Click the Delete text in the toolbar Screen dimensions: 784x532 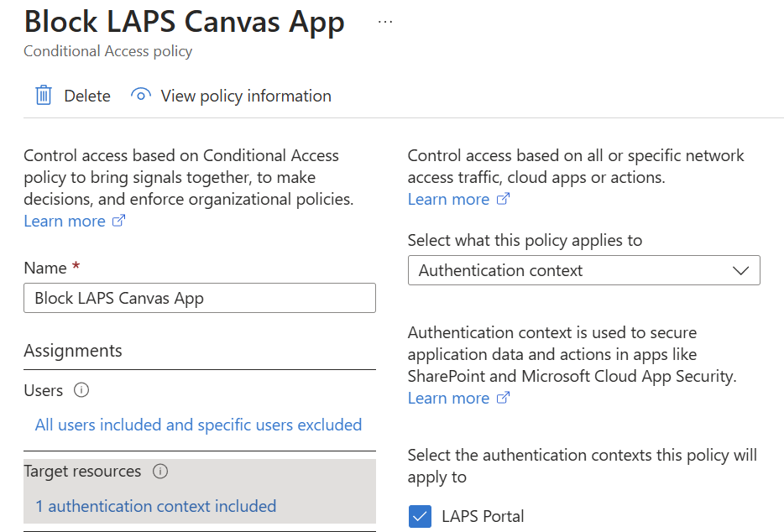[x=87, y=96]
